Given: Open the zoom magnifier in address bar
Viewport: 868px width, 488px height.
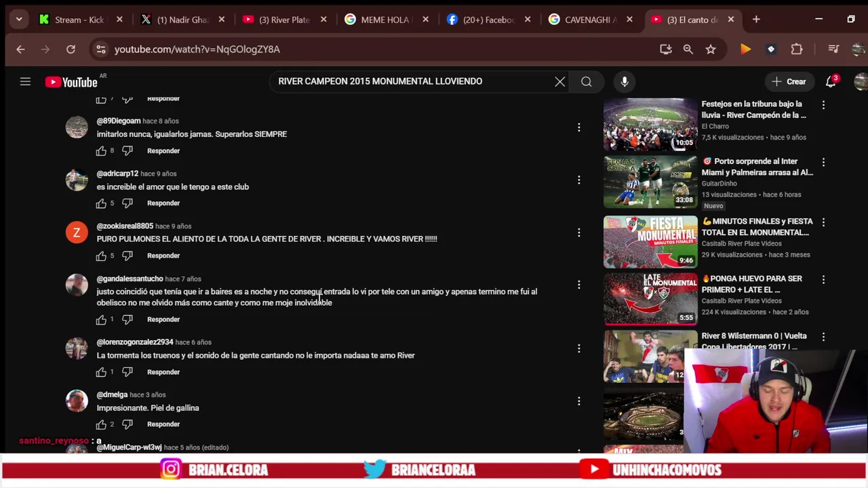Looking at the screenshot, I should click(x=688, y=49).
